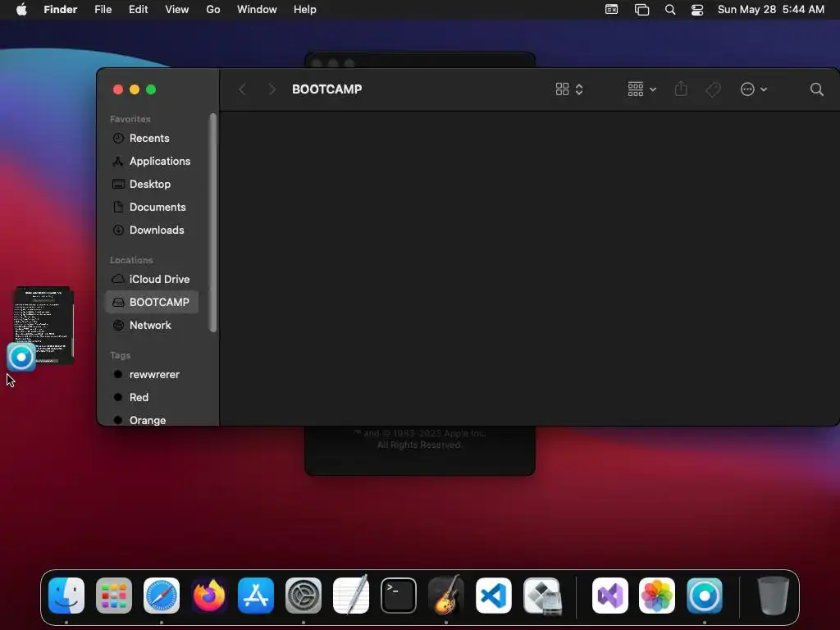Open the Action ellipsis menu dropdown

coord(753,89)
